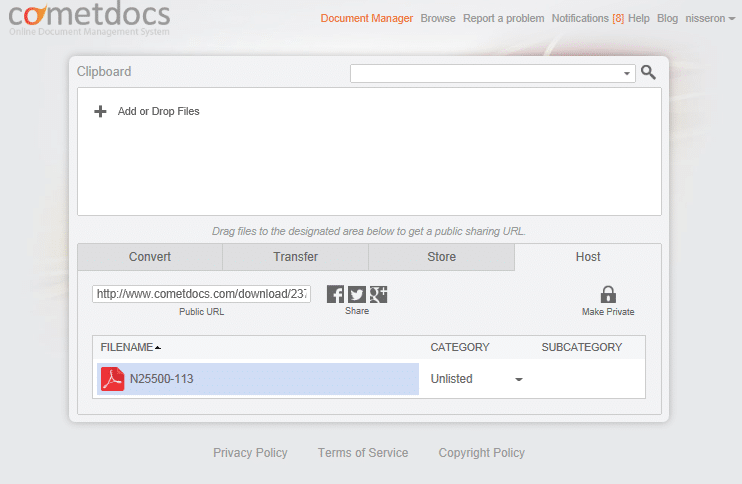Image resolution: width=742 pixels, height=484 pixels.
Task: Click the magnifying glass search icon
Action: (648, 73)
